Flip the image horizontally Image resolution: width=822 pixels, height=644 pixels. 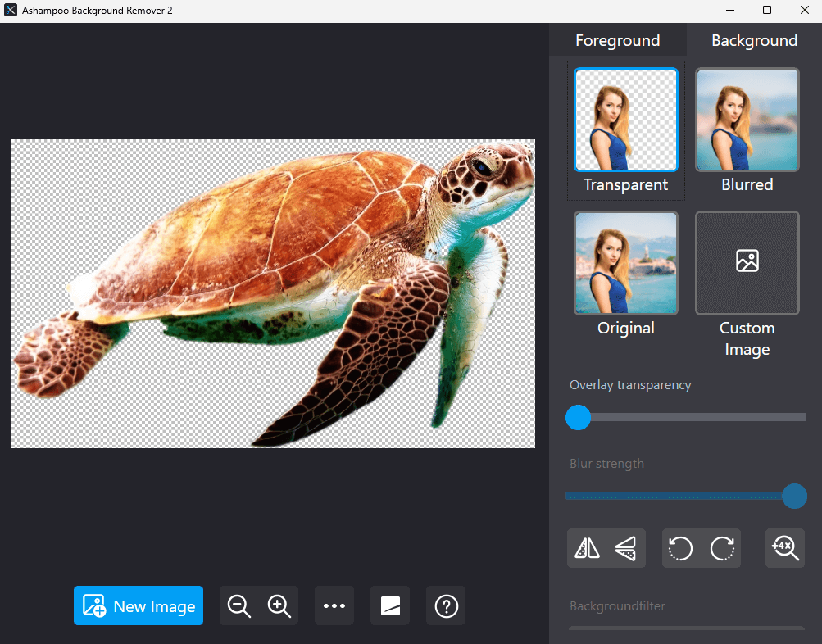[588, 548]
